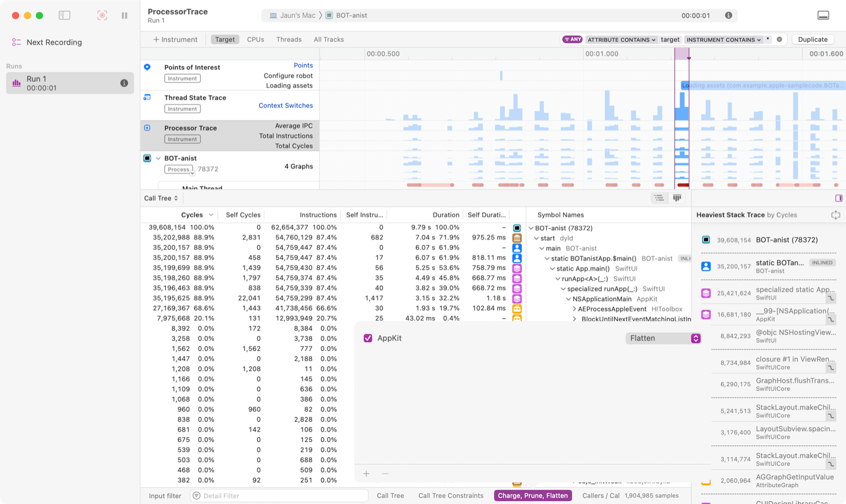
Task: Toggle the inspector panel icon at right
Action: pos(839,198)
